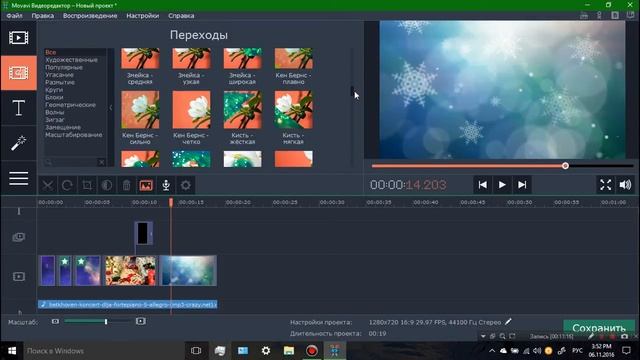Open the Файл menu
The height and width of the screenshot is (360, 640).
[14, 16]
